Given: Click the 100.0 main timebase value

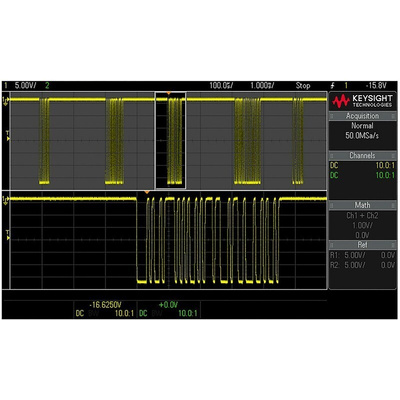Looking at the screenshot, I should tap(221, 86).
